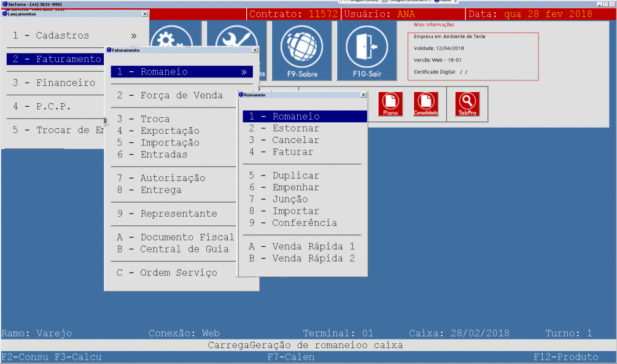Image resolution: width=617 pixels, height=364 pixels.
Task: Click the F7-Calen shortcut label
Action: (x=291, y=357)
